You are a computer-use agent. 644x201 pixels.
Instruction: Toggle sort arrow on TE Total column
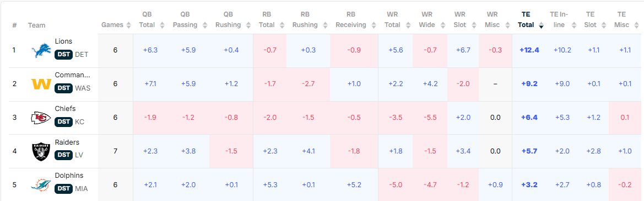point(541,25)
